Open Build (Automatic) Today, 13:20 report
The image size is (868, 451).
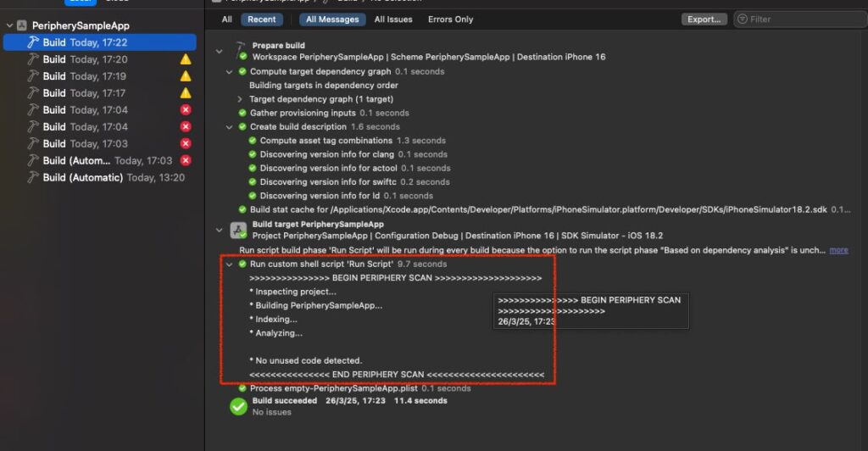coord(100,177)
